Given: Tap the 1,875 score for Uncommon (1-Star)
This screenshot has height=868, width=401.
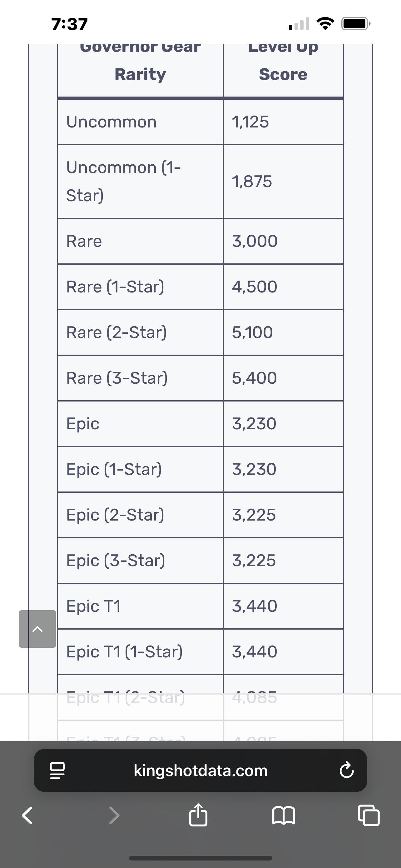Looking at the screenshot, I should point(252,182).
